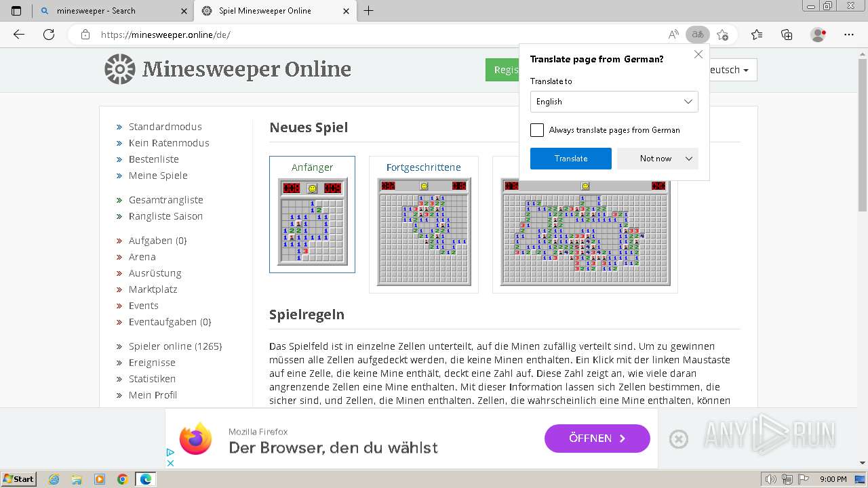Dismiss the ad with the X circle
868x488 pixels.
[x=678, y=439]
